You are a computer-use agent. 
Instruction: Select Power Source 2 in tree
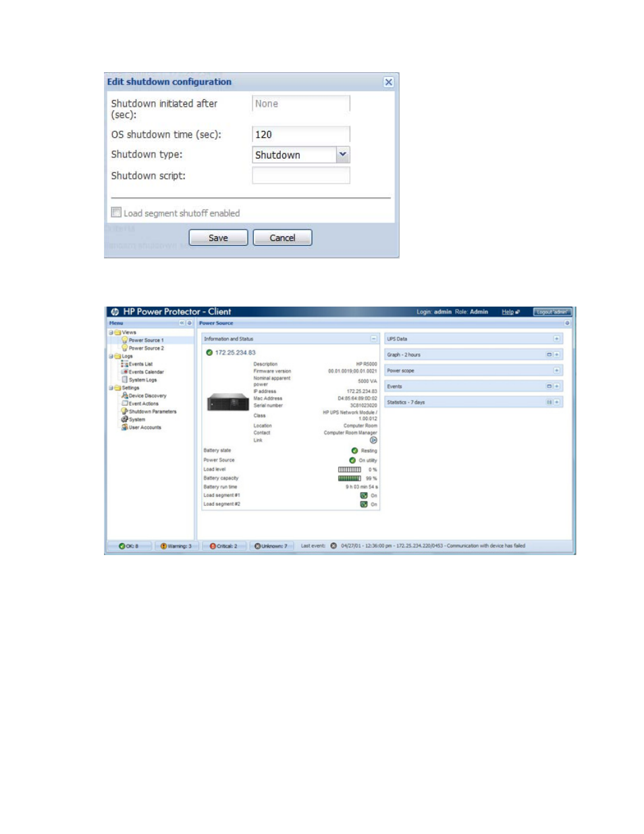pos(146,348)
